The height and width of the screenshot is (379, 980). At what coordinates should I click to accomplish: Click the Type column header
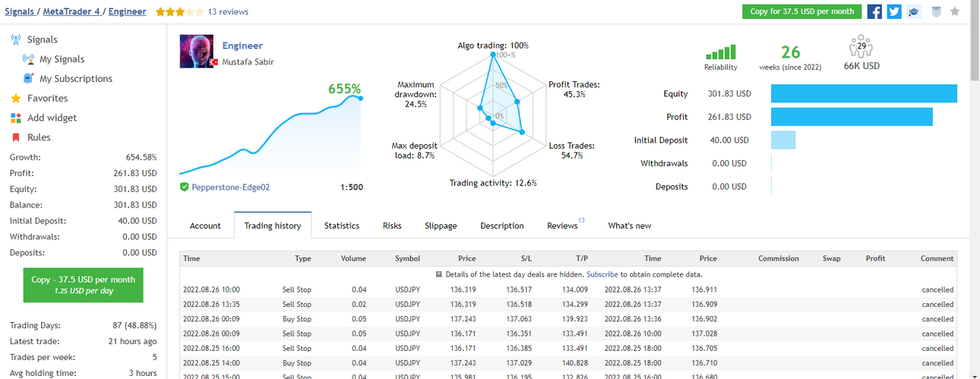303,259
